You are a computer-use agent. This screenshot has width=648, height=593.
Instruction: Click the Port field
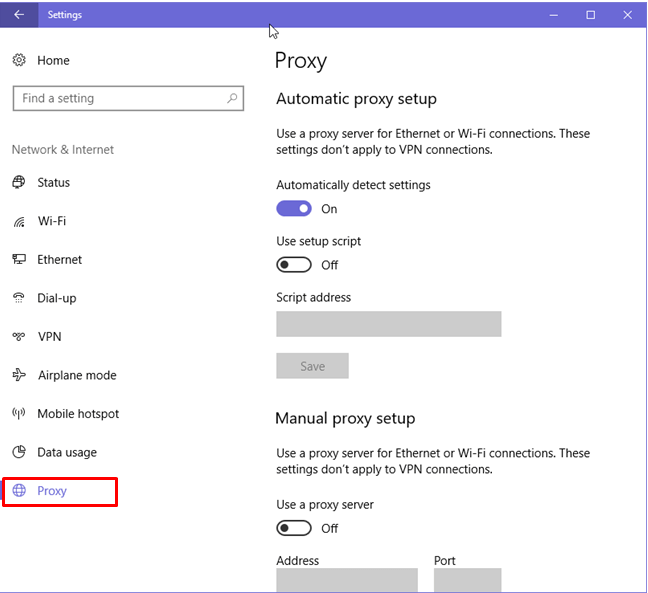[x=468, y=580]
